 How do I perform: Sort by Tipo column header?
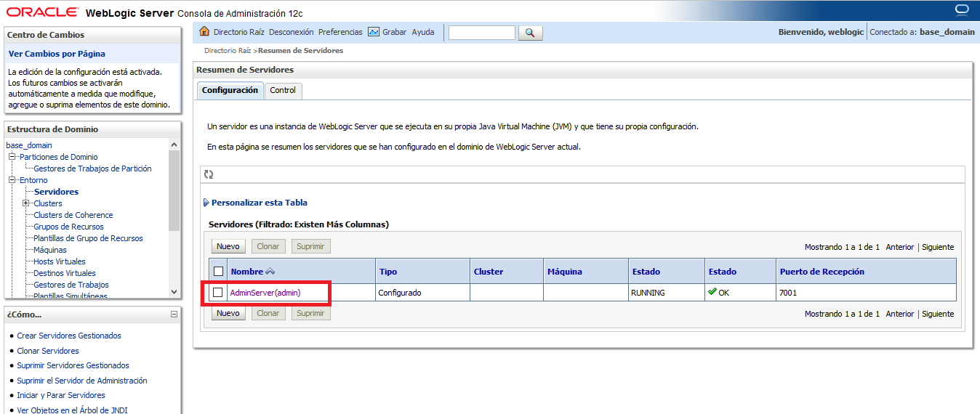point(388,272)
